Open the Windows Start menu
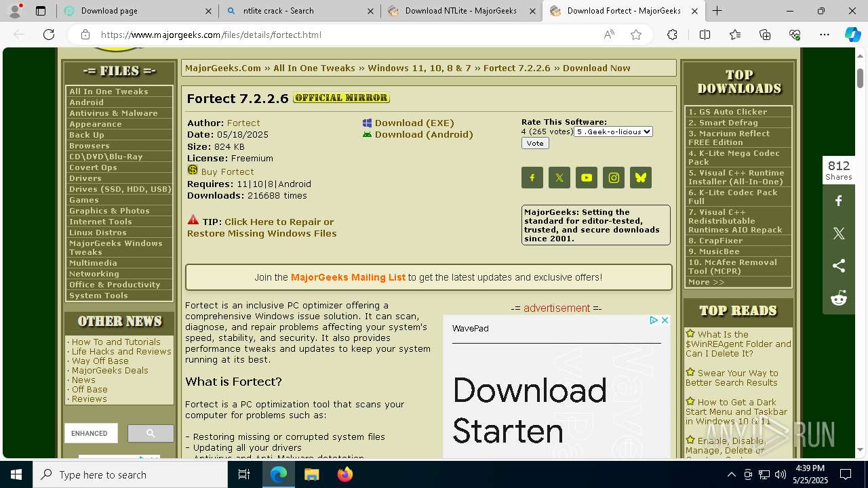Viewport: 868px width, 488px height. point(16,474)
